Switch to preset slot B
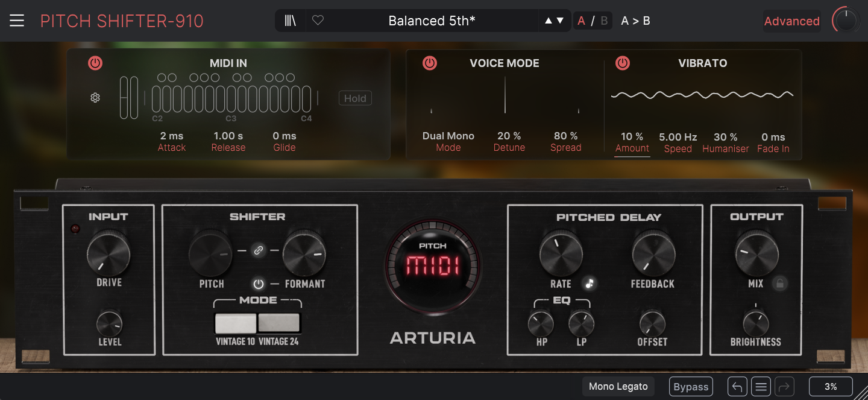Screen dimensions: 868x400 pos(604,21)
